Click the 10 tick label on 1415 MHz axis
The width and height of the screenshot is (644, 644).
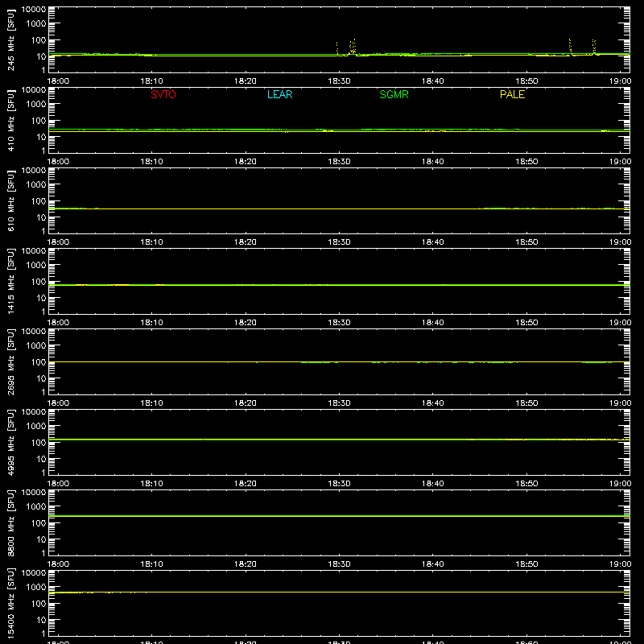tap(41, 298)
